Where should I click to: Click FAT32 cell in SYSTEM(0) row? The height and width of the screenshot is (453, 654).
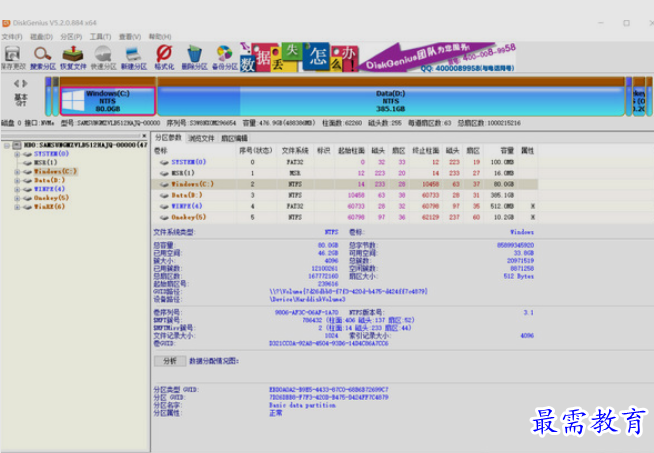pos(295,162)
